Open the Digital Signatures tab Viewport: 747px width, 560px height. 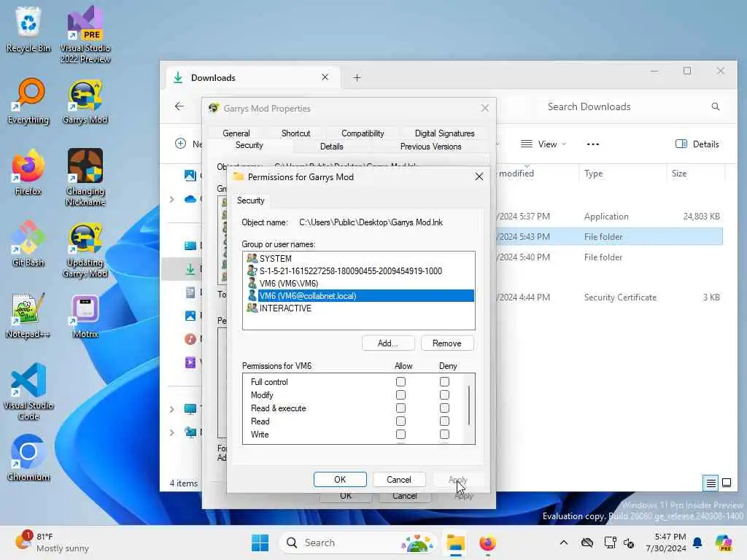[444, 133]
